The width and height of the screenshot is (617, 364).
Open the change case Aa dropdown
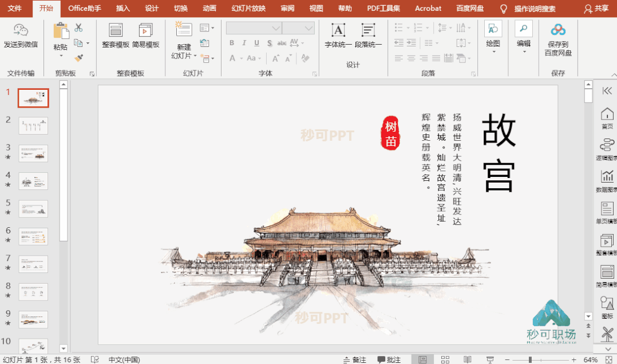coord(254,58)
